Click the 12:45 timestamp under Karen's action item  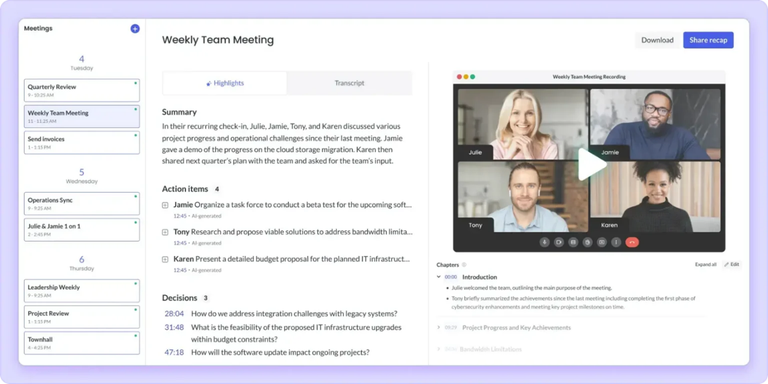click(x=180, y=270)
